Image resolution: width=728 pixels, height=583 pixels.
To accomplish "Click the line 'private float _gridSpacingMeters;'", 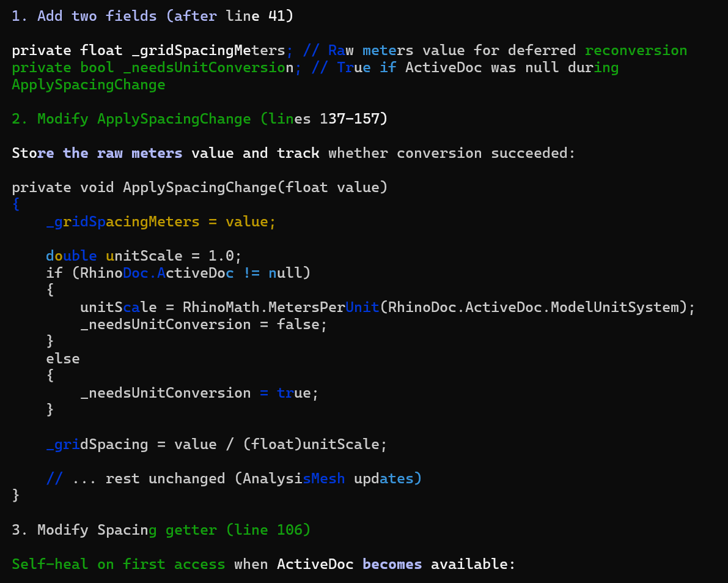I will click(152, 50).
